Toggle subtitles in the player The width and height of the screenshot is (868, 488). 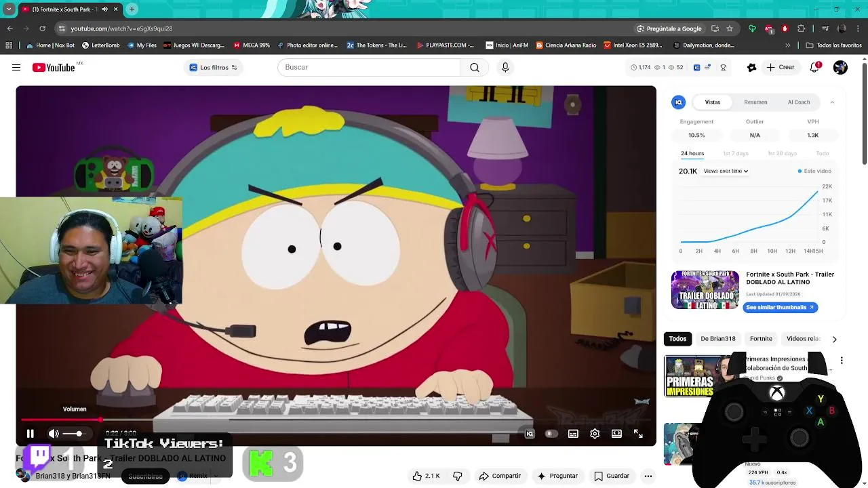coord(573,434)
